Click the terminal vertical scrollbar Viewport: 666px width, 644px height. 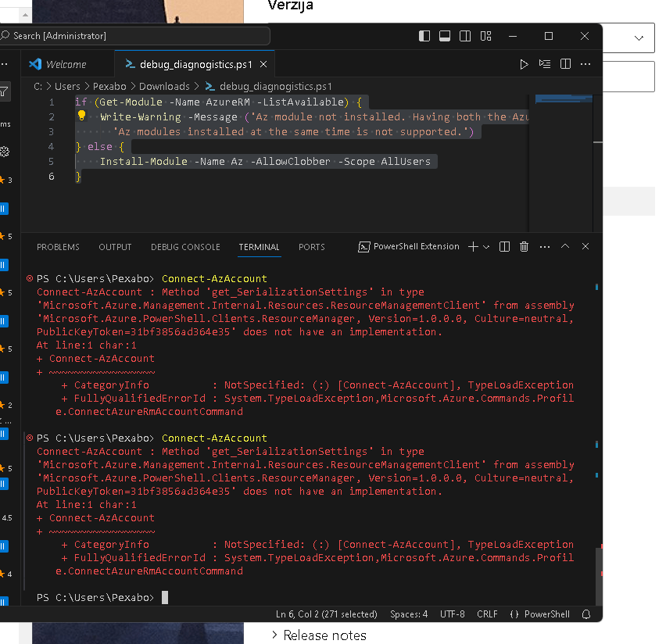[599, 576]
